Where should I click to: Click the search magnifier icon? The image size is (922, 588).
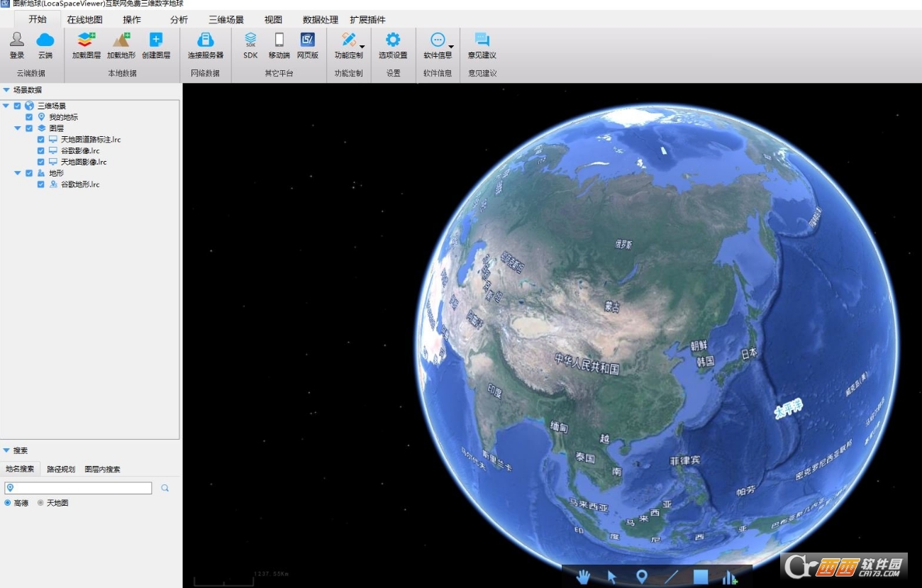(165, 488)
